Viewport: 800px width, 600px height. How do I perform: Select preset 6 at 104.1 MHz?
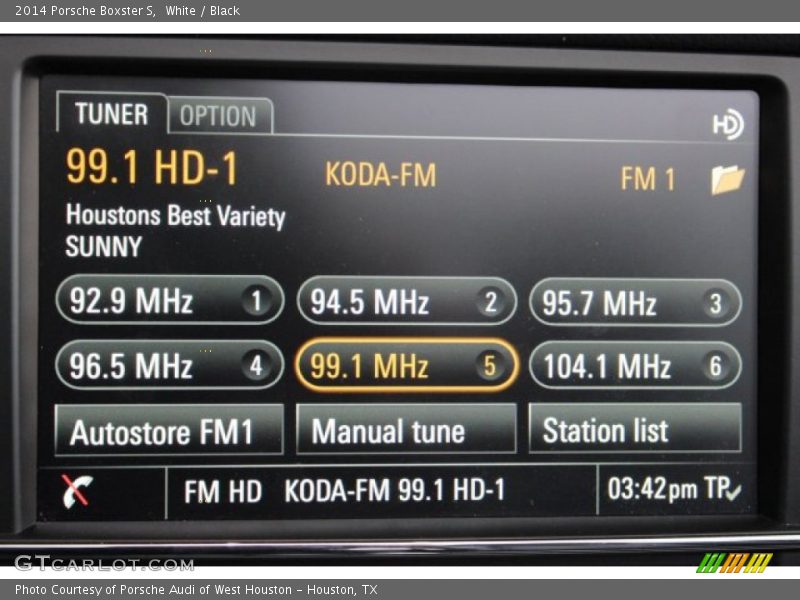point(635,366)
